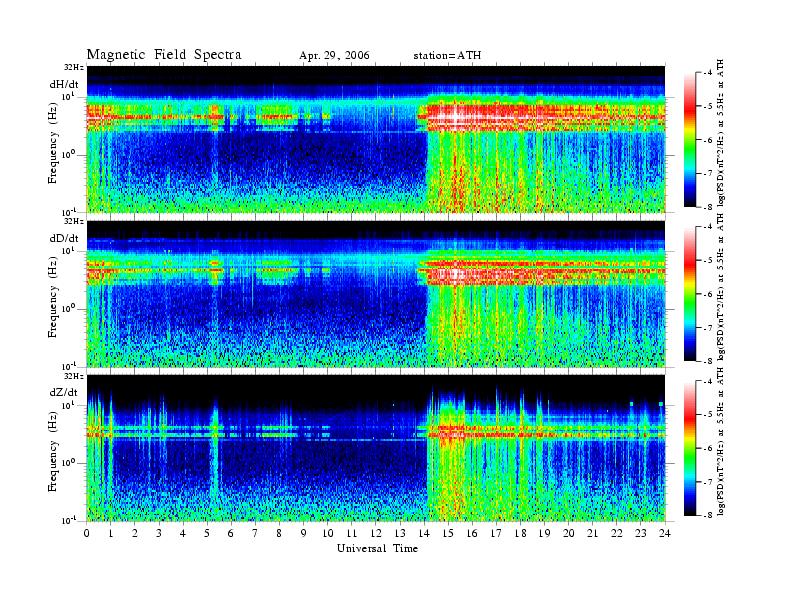Click hour tick "8" on time axis
Viewport: 792px width, 612px height.
point(279,533)
